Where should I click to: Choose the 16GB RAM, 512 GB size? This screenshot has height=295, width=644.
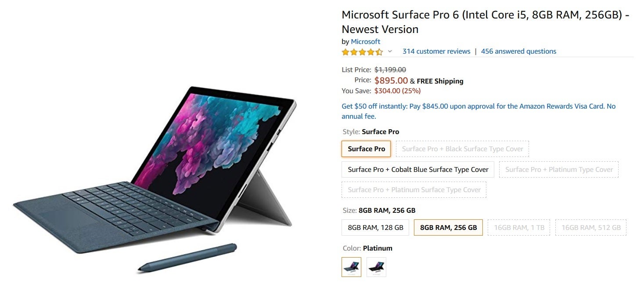[x=590, y=227]
